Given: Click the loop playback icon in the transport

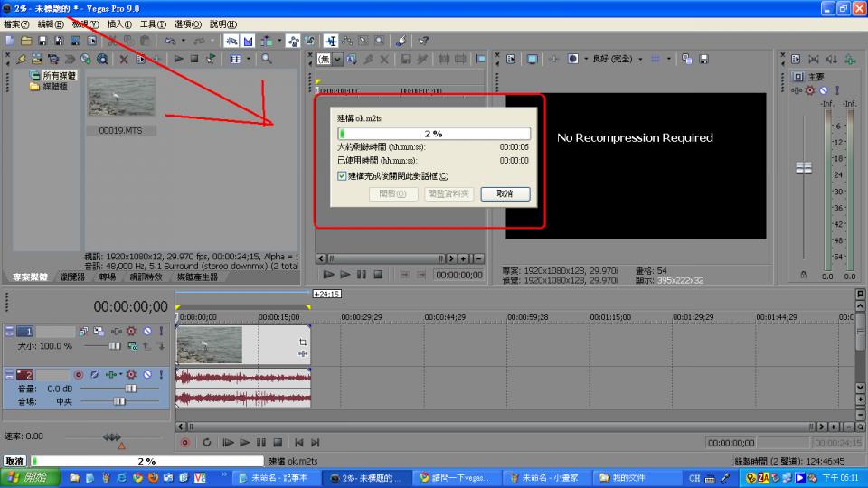Looking at the screenshot, I should pyautogui.click(x=207, y=443).
